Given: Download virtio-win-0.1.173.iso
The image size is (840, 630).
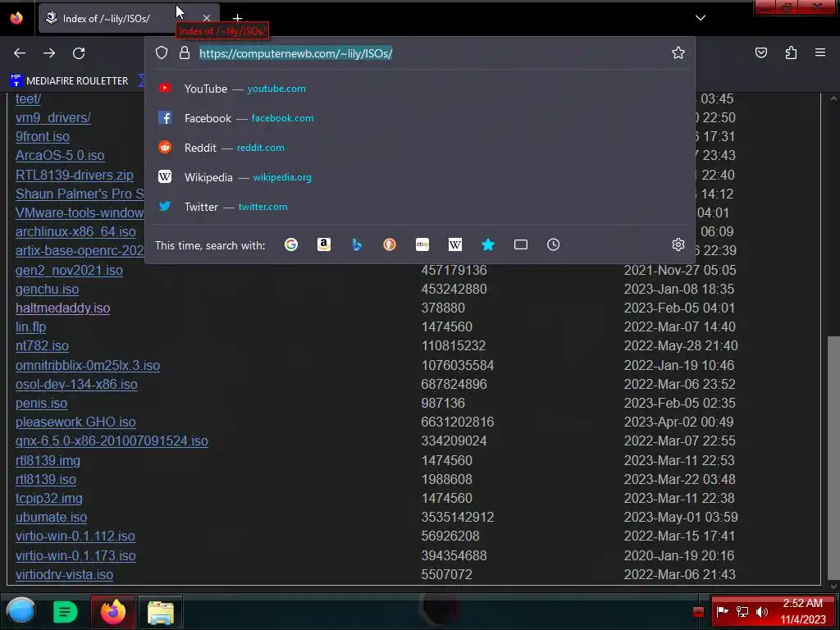Looking at the screenshot, I should click(x=75, y=556).
